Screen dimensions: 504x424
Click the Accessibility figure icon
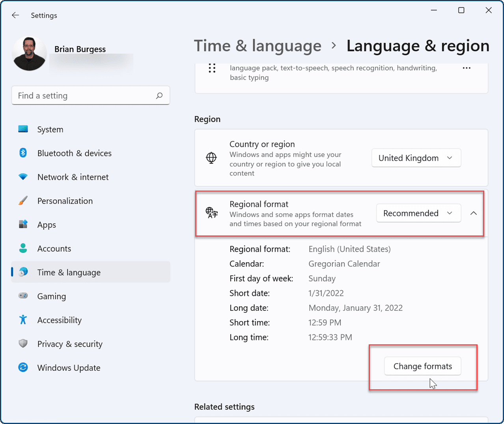(x=23, y=320)
